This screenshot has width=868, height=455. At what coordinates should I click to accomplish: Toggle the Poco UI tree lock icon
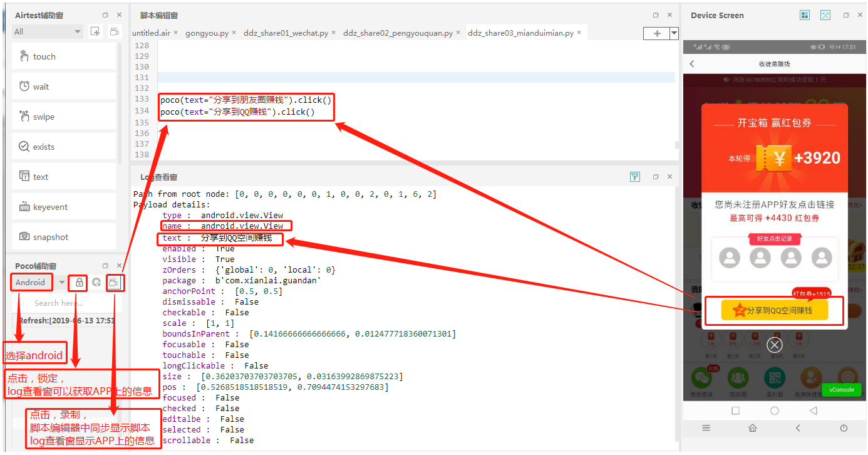point(79,283)
